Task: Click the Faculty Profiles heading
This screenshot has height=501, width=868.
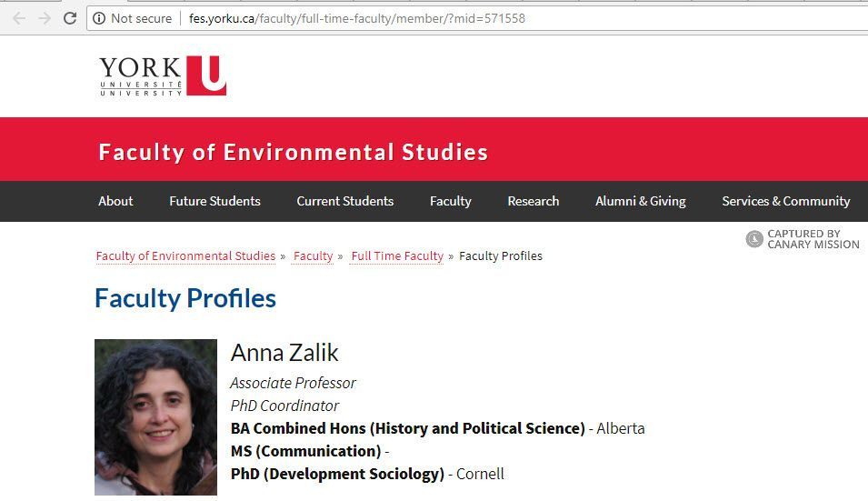Action: click(185, 298)
